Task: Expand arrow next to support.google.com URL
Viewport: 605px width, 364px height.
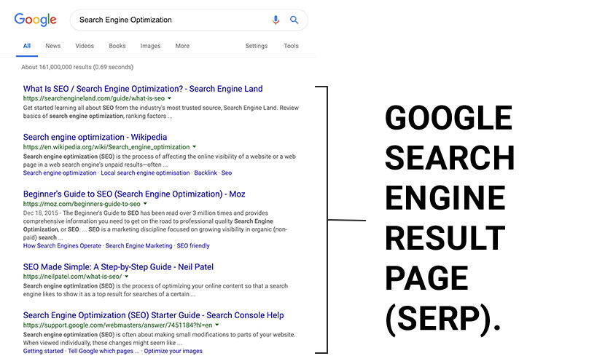Action: pyautogui.click(x=216, y=325)
